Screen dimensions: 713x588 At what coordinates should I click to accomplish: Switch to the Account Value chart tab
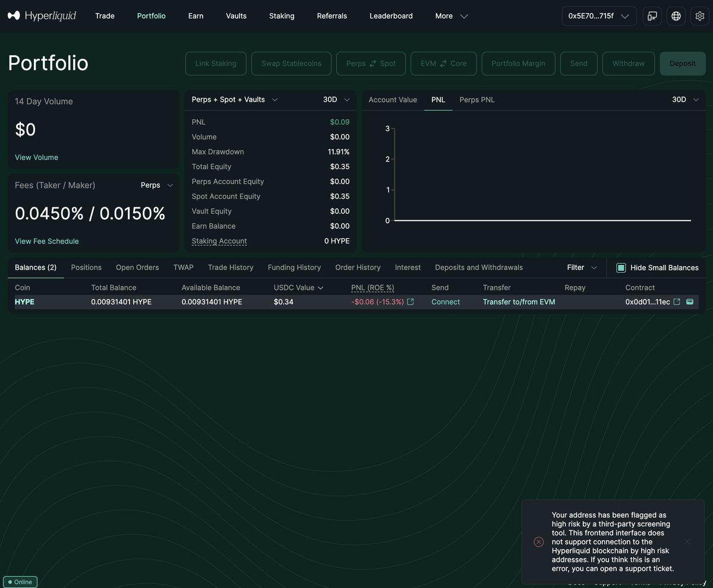pyautogui.click(x=393, y=100)
